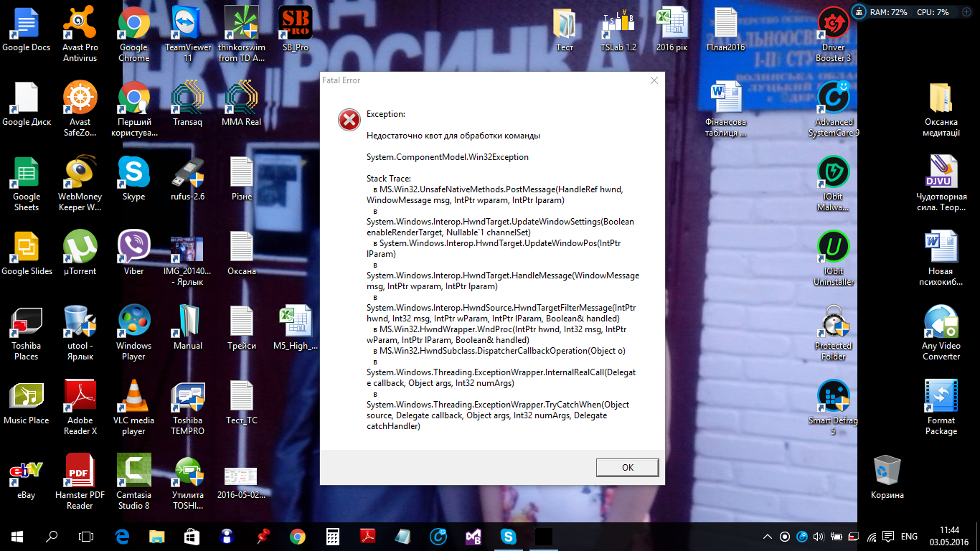Select Camtasia Studio 8 desktop icon
Screen dimensions: 980x551
coord(133,481)
